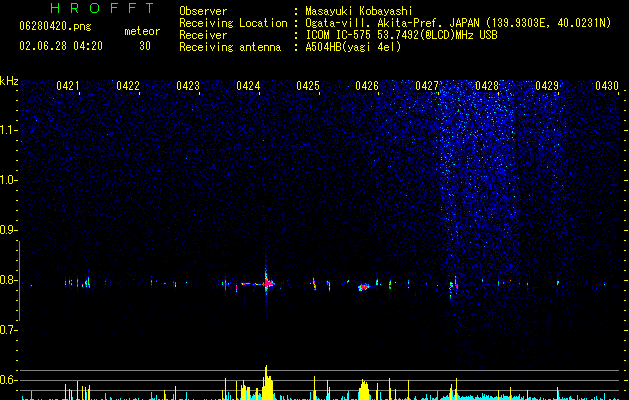629x400 pixels.
Task: Select the file name 06280420.png
Action: click(55, 26)
